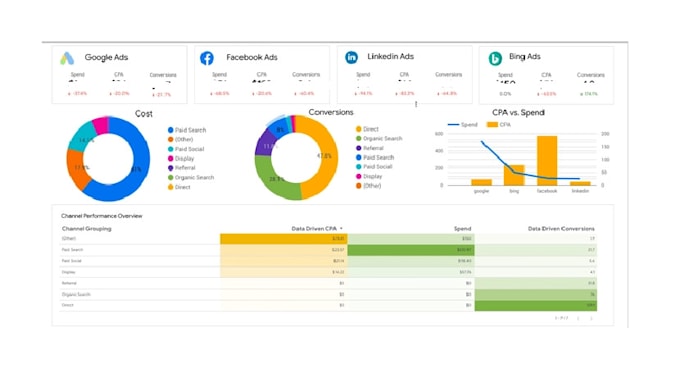Click (Other) in the Conversions legend
Viewport: 680px width, 382px height.
(x=369, y=186)
